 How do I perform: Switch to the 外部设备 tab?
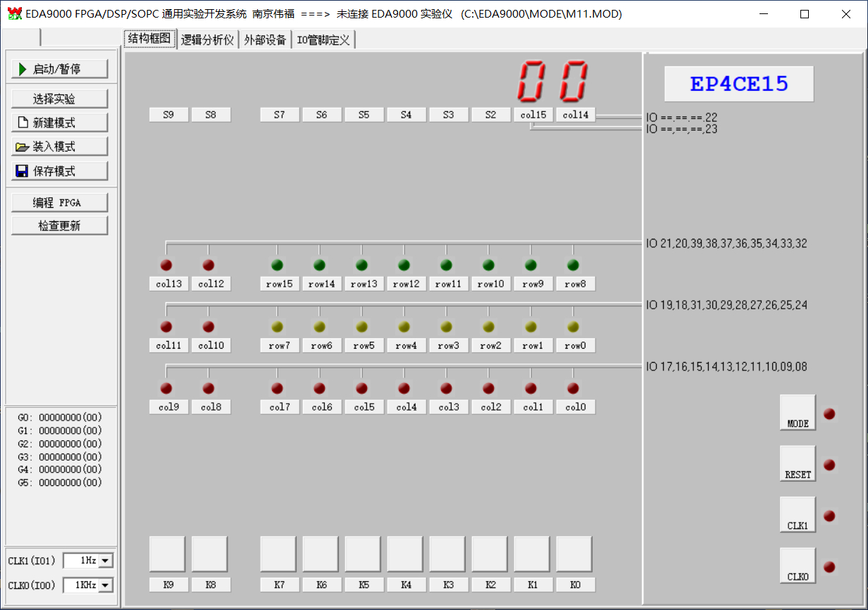click(265, 40)
